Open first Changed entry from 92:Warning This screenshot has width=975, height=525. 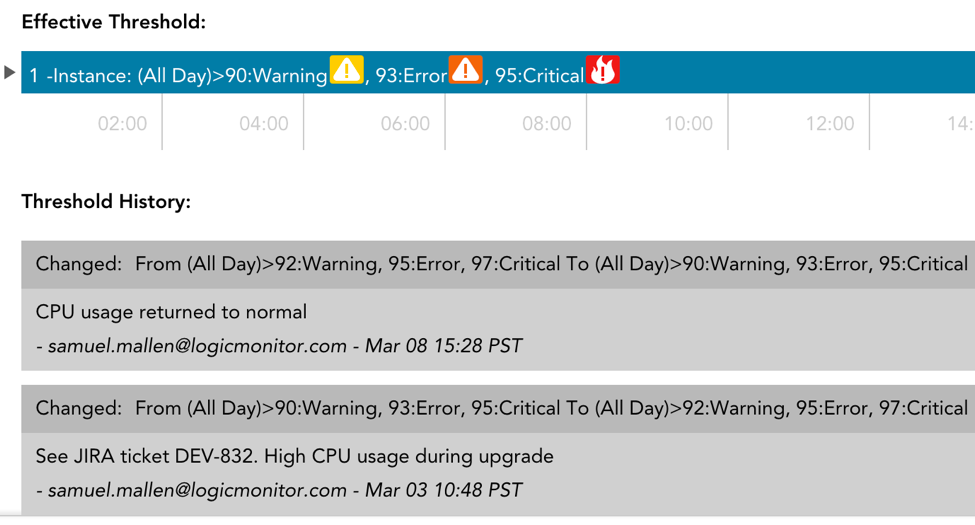498,264
